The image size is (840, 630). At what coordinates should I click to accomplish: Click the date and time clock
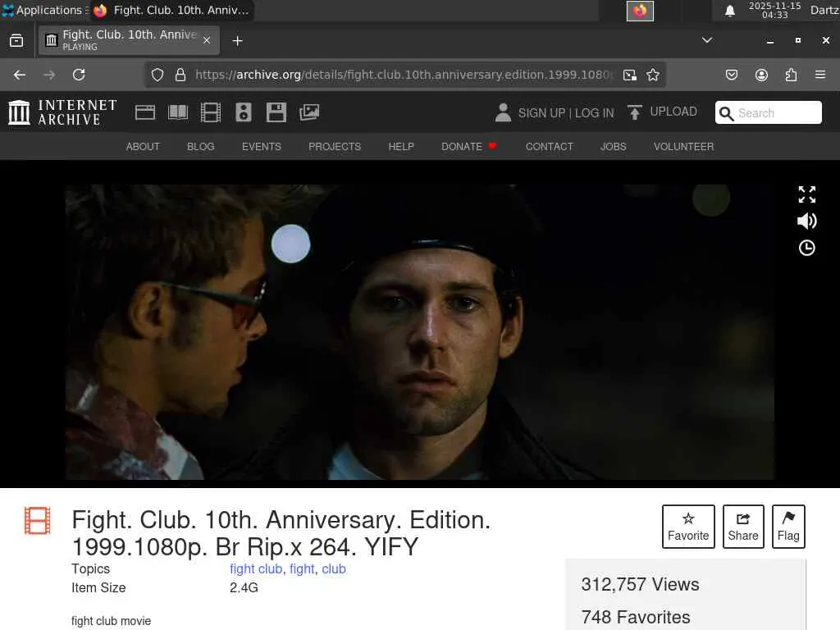coord(774,10)
